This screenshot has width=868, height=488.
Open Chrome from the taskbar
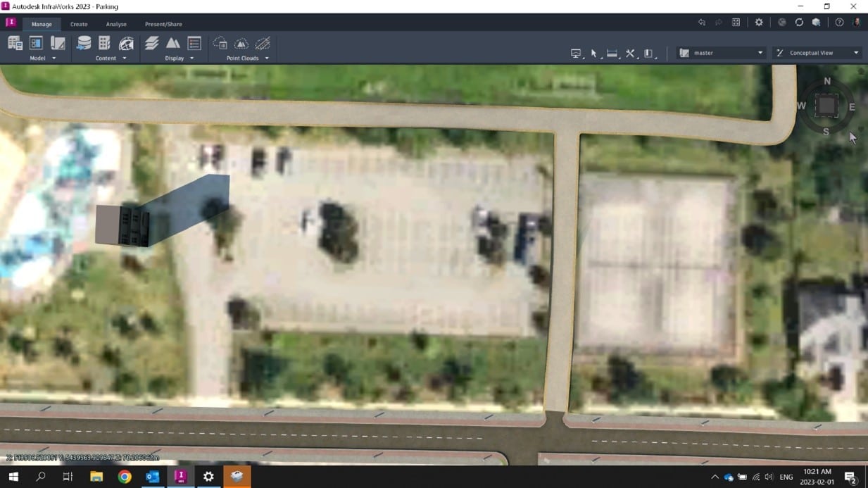(x=124, y=477)
